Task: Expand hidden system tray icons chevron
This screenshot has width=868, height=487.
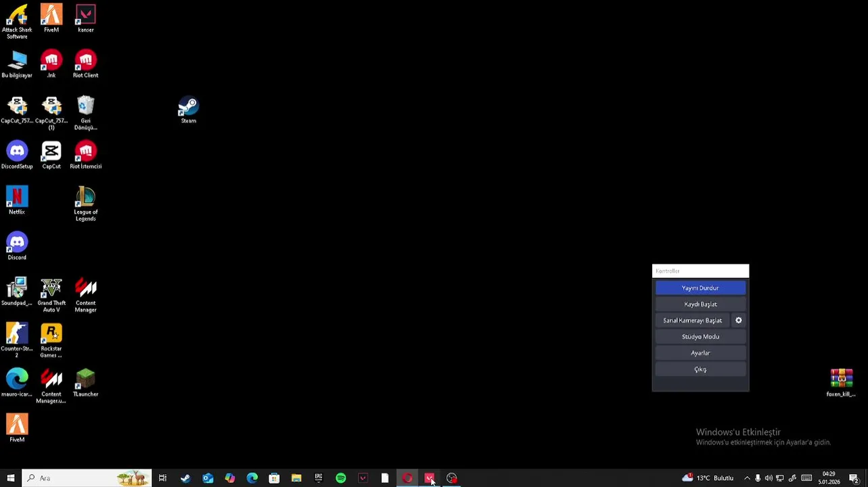Action: (747, 478)
